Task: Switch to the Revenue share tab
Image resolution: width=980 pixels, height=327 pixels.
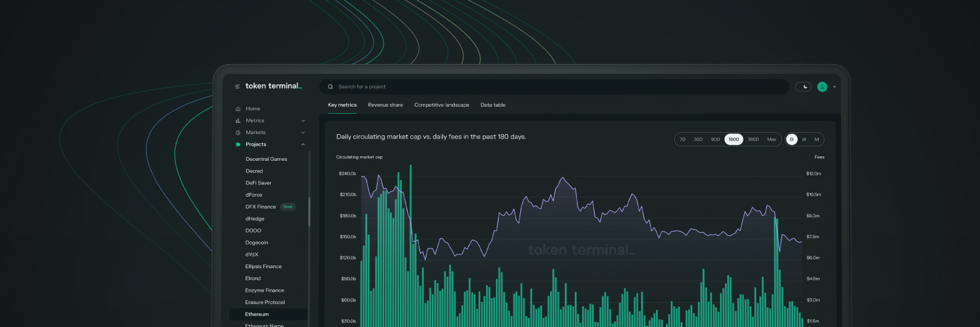Action: (x=385, y=105)
